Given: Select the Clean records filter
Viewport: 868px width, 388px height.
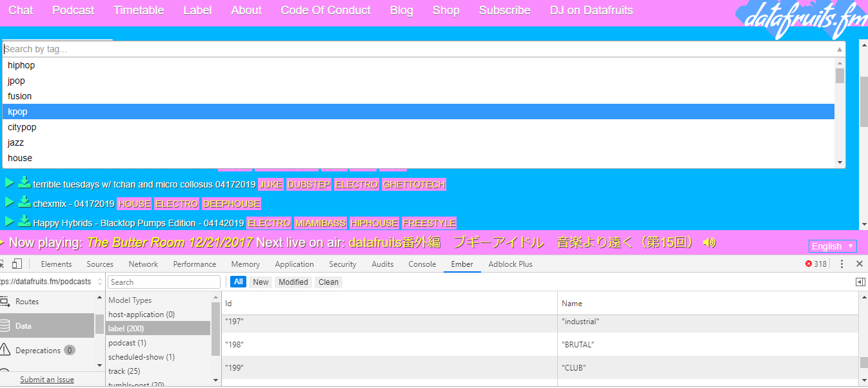Looking at the screenshot, I should pos(328,282).
